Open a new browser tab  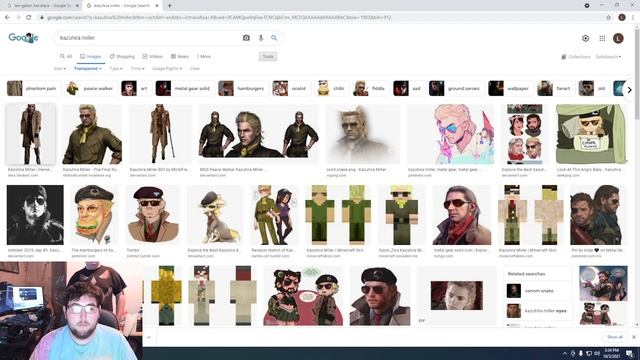click(169, 6)
